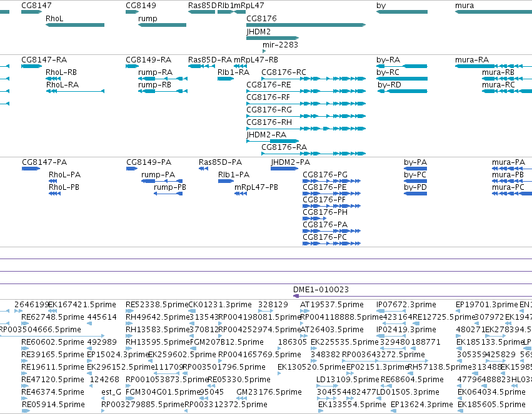This screenshot has width=532, height=414.
Task: Select protein CG8176-PH label
Action: pyautogui.click(x=325, y=212)
